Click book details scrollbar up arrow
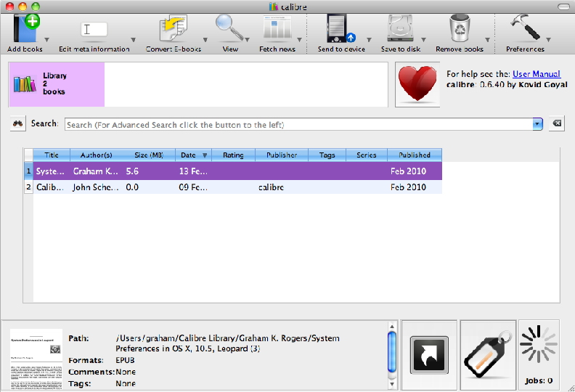The width and height of the screenshot is (575, 392). (391, 327)
